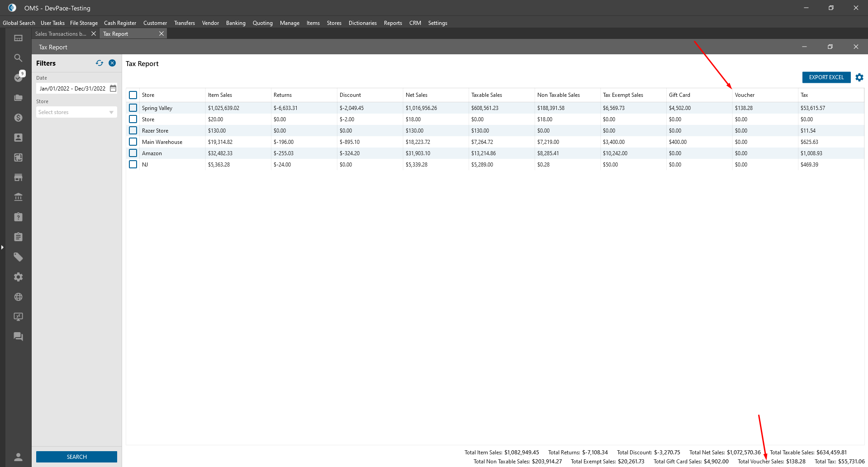Open the Vendor menu
Viewport: 868px width, 467px height.
point(210,23)
